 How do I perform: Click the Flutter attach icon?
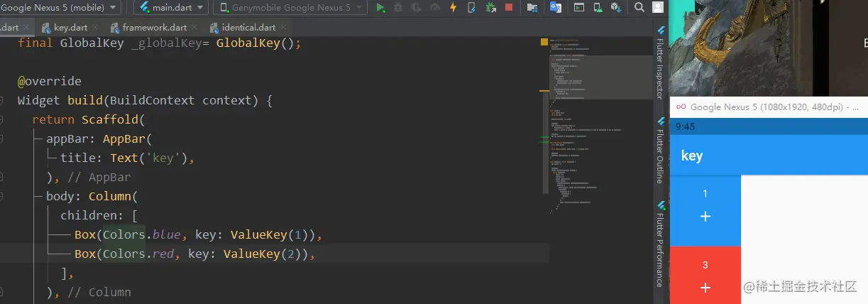tap(471, 8)
